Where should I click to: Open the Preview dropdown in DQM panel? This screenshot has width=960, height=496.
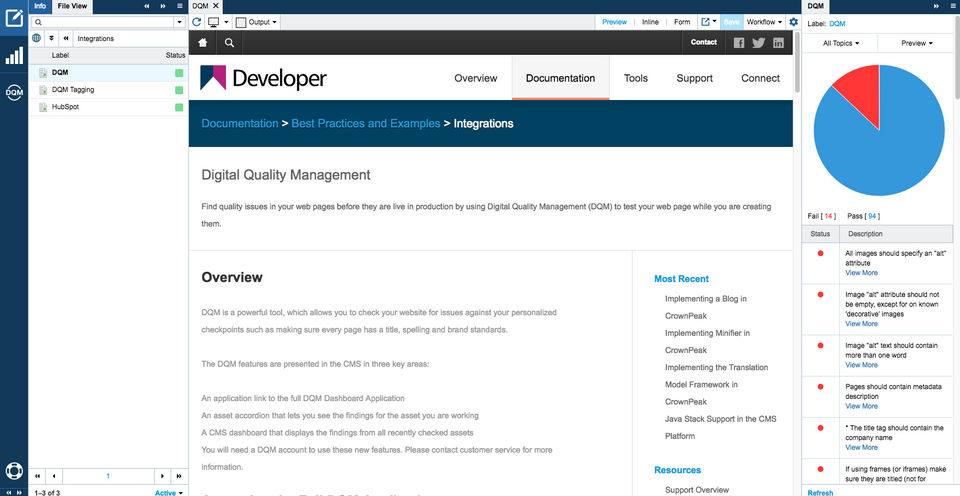917,43
